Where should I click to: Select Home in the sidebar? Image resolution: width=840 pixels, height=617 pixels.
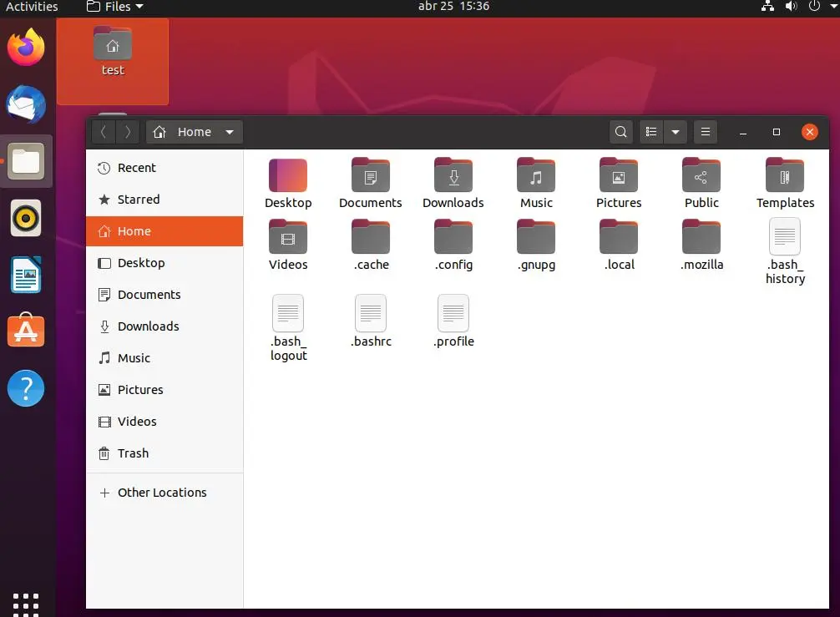pos(164,230)
